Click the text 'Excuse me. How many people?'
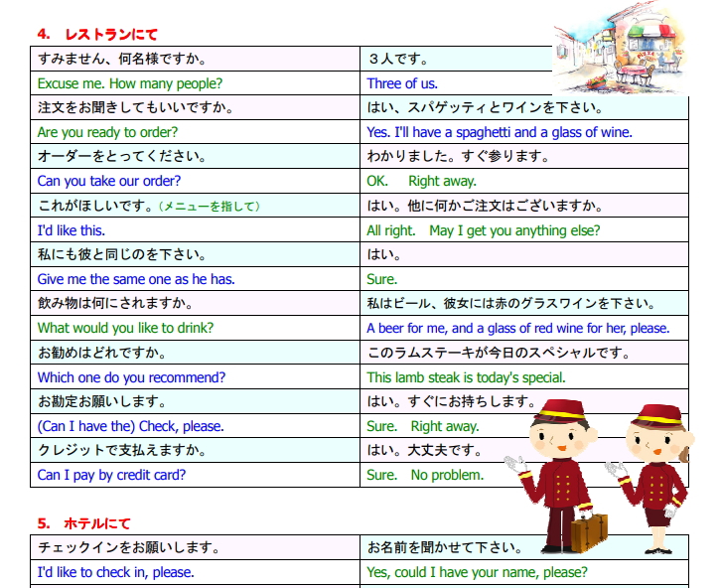Viewport: 721px width, 588px height. pos(130,83)
